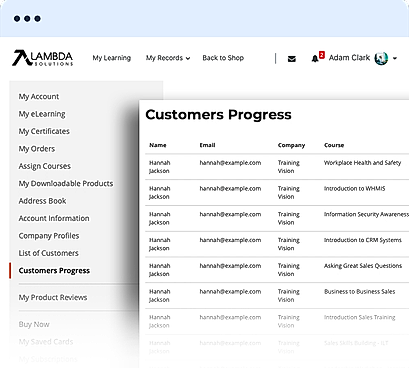Click the Course column header
This screenshot has height=368, width=409.
(334, 145)
